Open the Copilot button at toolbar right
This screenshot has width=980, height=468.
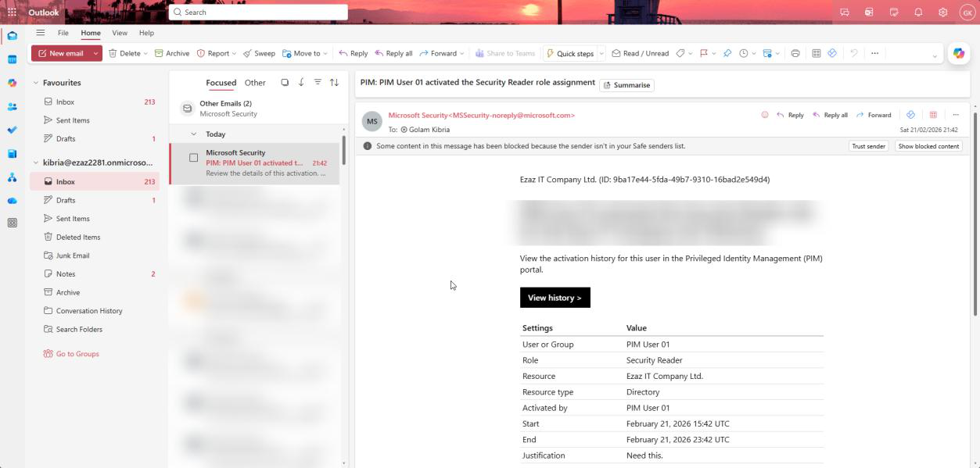[958, 53]
